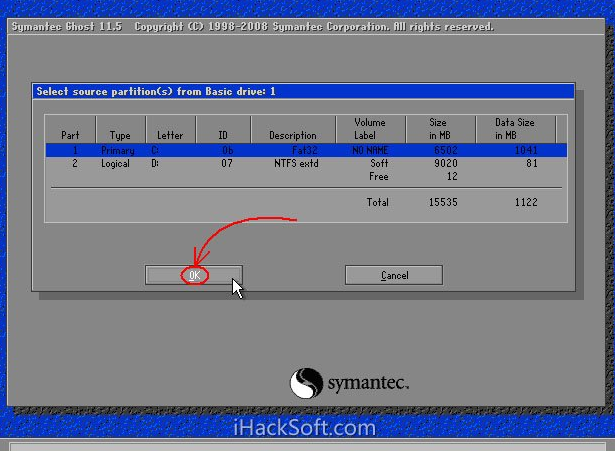
Task: Click drive letter 'D:' cell
Action: [155, 163]
